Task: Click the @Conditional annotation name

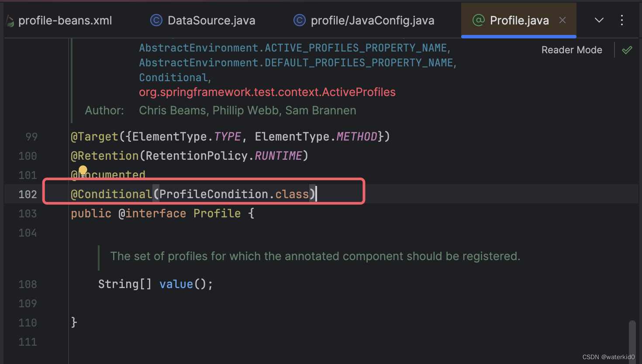Action: click(111, 194)
